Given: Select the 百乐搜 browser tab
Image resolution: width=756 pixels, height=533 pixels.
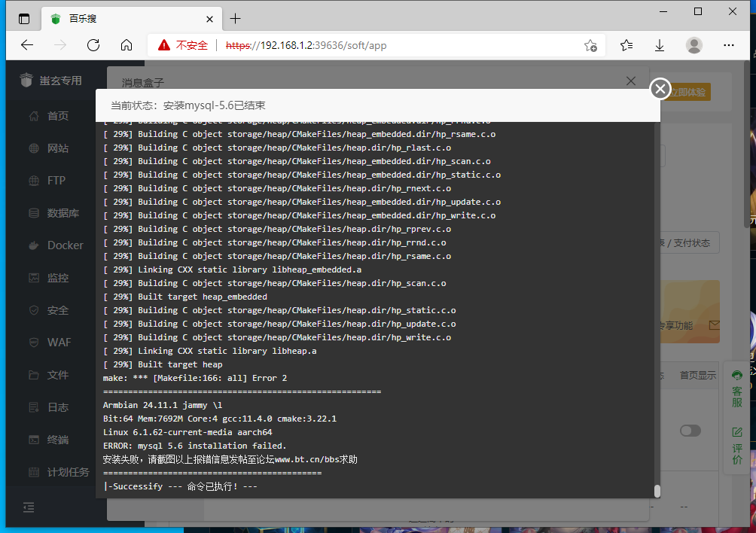Looking at the screenshot, I should [132, 20].
